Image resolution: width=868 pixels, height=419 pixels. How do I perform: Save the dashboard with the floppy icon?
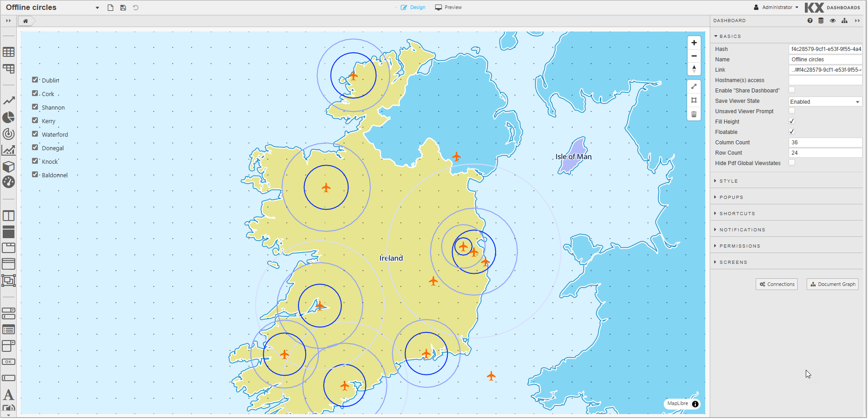pyautogui.click(x=123, y=8)
